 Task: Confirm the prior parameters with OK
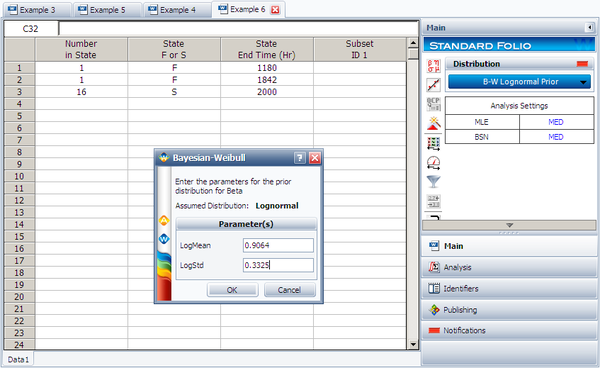tap(232, 290)
